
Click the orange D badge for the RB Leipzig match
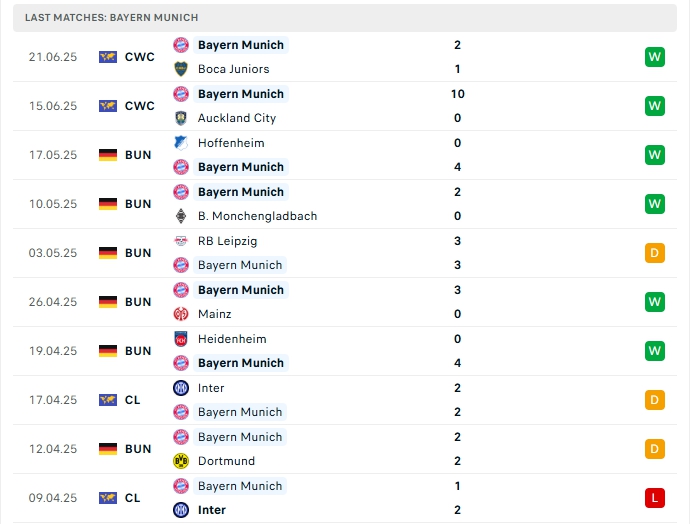(655, 253)
